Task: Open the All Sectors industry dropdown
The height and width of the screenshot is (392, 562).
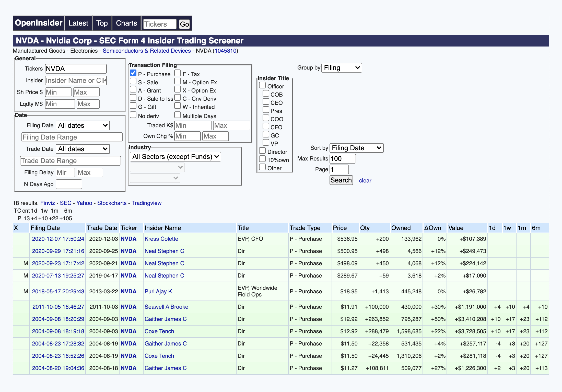Action: click(x=175, y=157)
